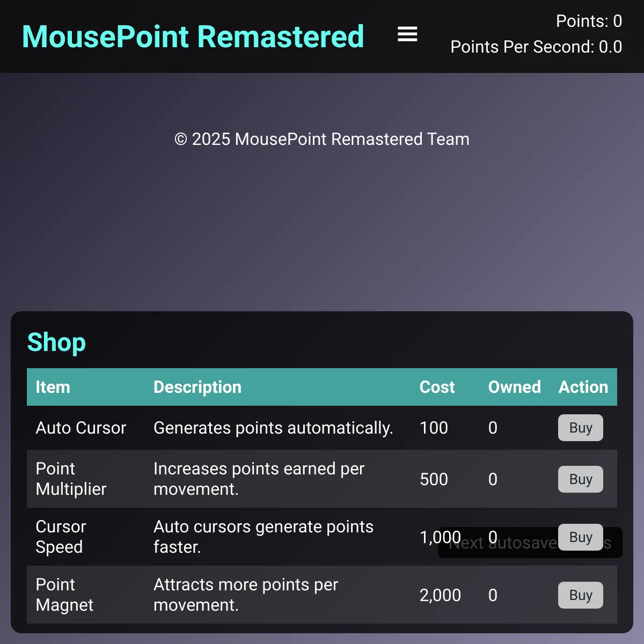The height and width of the screenshot is (644, 644).
Task: Click the 500 cost of Point Multiplier
Action: [x=434, y=479]
